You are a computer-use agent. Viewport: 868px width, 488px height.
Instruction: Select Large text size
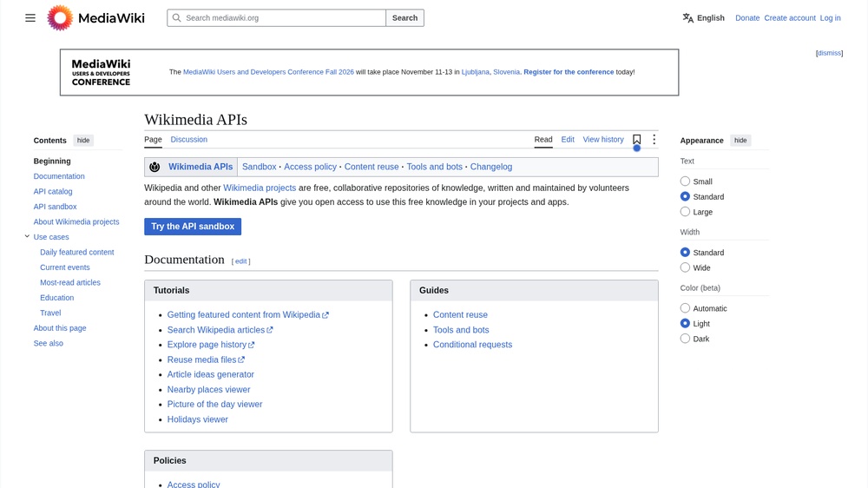[x=685, y=212]
